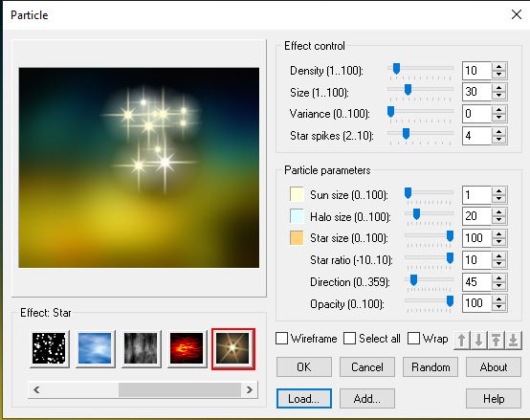Choose the blue Cloud effect thumbnail
The image size is (530, 420).
[95, 348]
